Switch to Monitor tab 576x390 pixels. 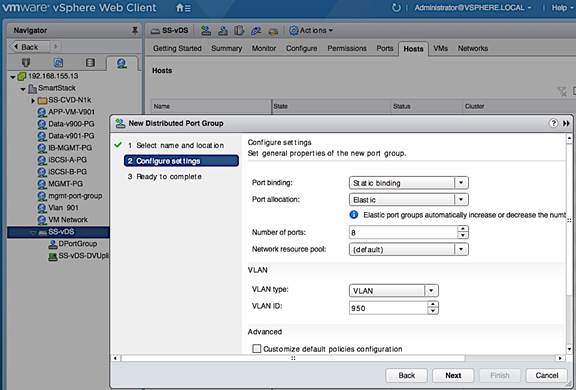tap(264, 48)
